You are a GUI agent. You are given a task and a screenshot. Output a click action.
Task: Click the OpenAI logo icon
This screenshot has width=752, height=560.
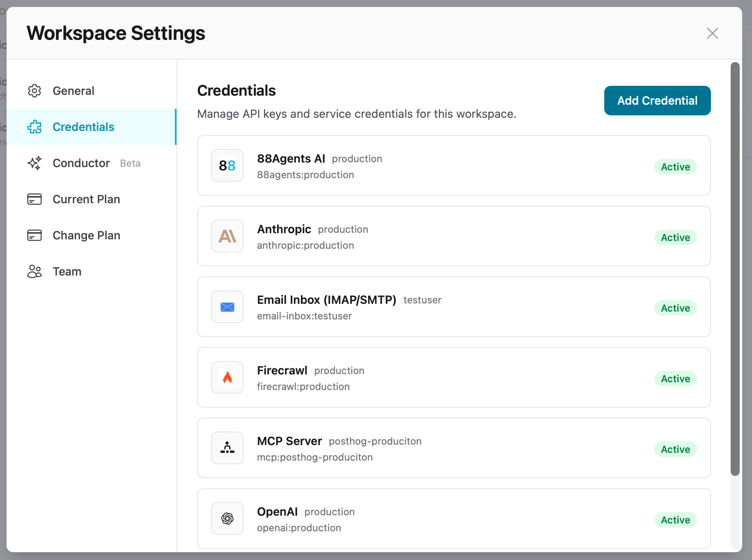[227, 519]
